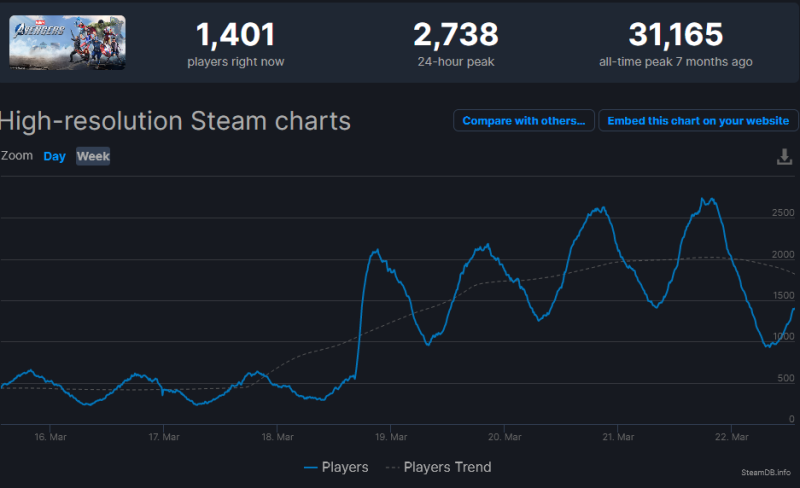This screenshot has width=800, height=488.
Task: Select the Week zoom option
Action: click(x=93, y=156)
